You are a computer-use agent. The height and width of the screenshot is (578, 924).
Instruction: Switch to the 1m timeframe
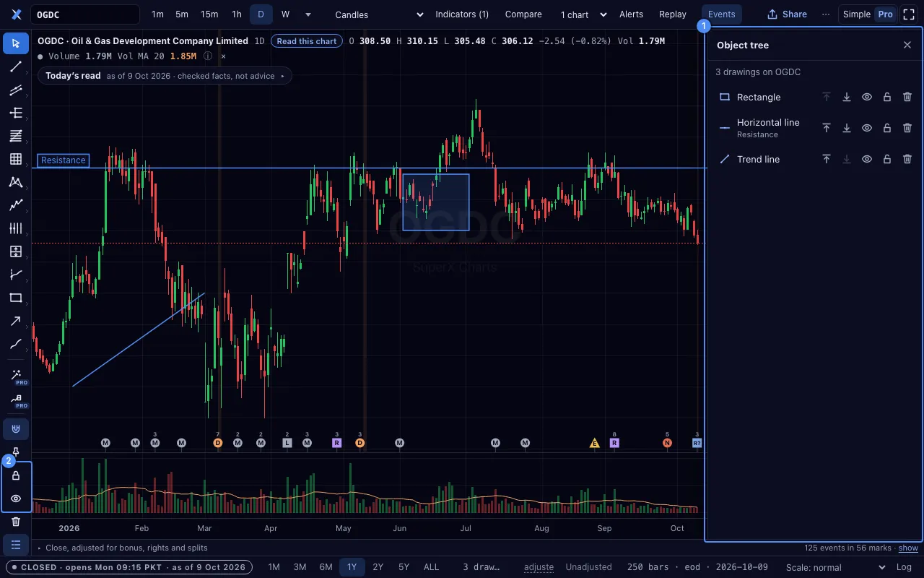[157, 14]
